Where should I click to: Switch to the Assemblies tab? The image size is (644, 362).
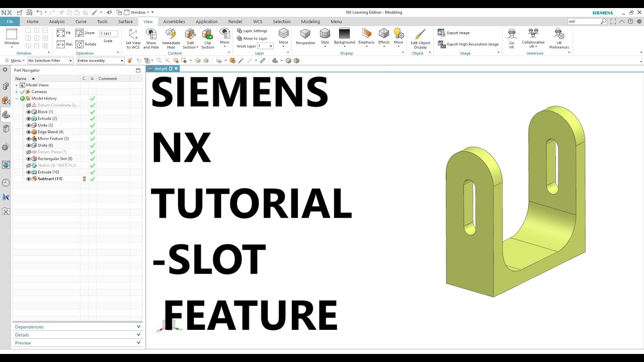(174, 22)
